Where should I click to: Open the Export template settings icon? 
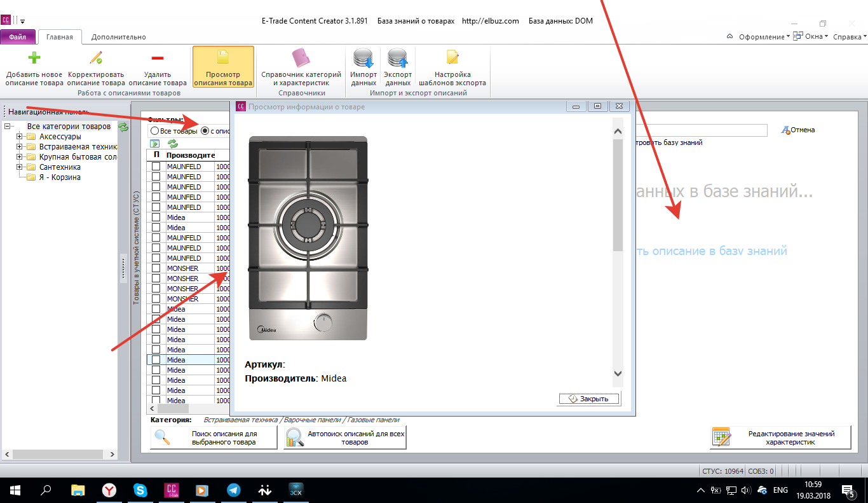[x=452, y=58]
